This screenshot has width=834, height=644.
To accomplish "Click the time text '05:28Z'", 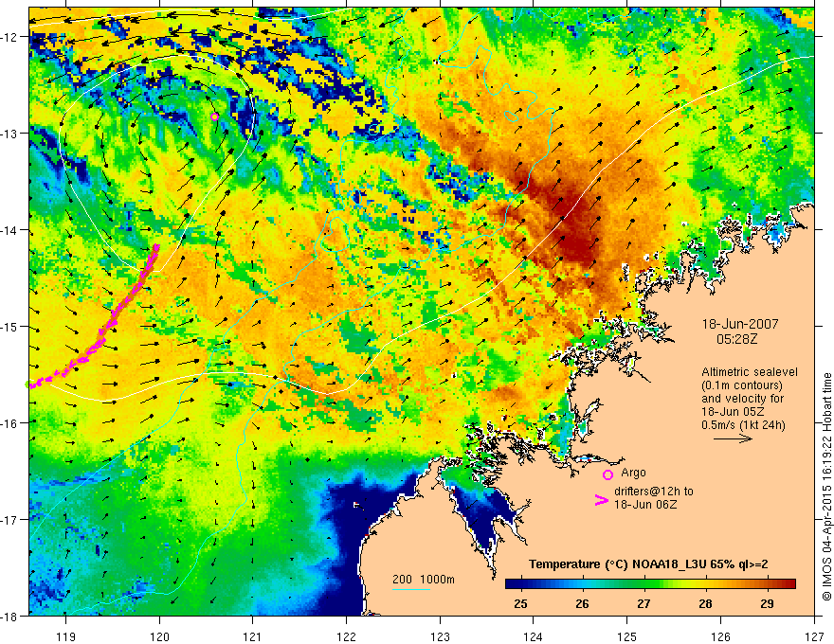I will coord(736,339).
